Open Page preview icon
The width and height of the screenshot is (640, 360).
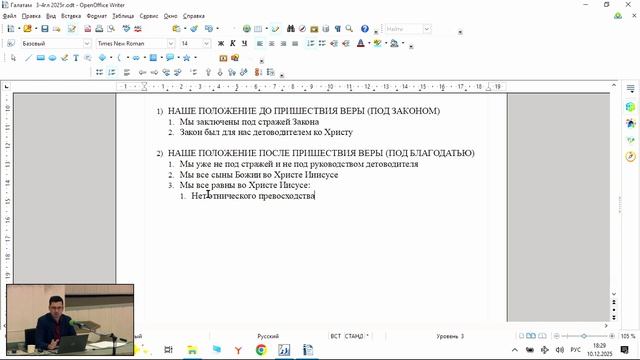coord(111,29)
